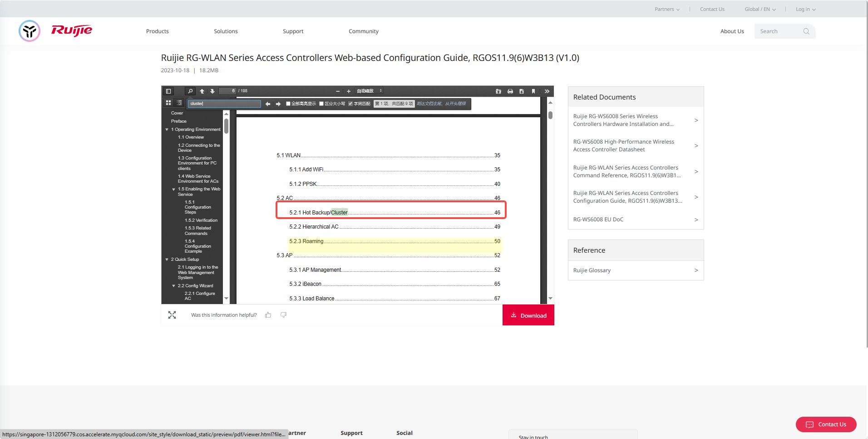Open the Products menu
The image size is (868, 439).
click(157, 31)
